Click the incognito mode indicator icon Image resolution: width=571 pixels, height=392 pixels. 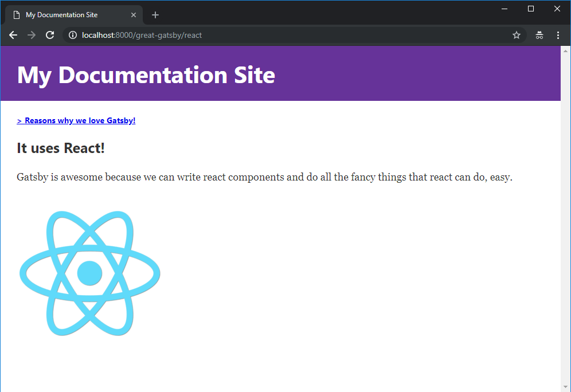(x=539, y=35)
